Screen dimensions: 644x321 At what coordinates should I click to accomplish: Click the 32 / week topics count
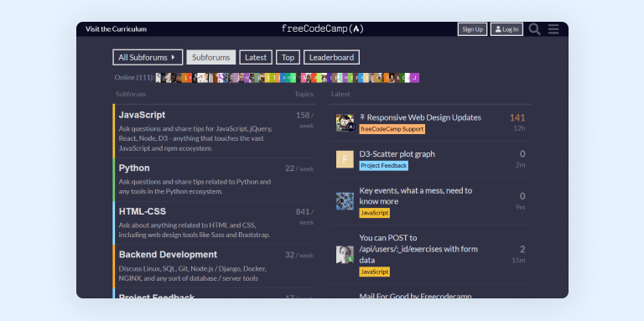pyautogui.click(x=299, y=255)
